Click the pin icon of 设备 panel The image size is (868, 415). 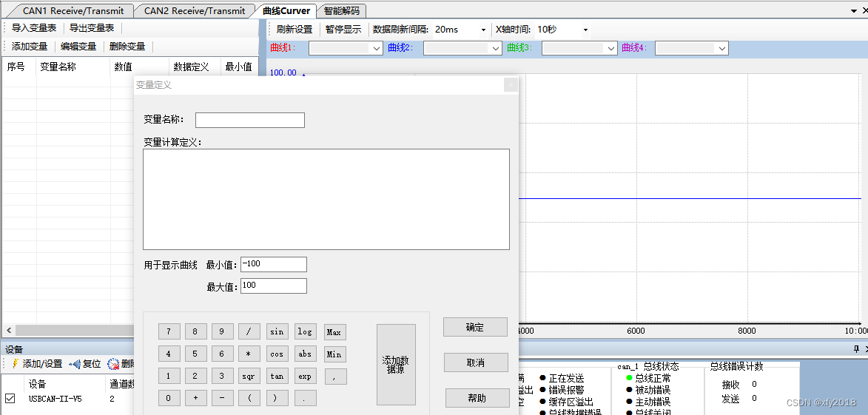[x=856, y=348]
